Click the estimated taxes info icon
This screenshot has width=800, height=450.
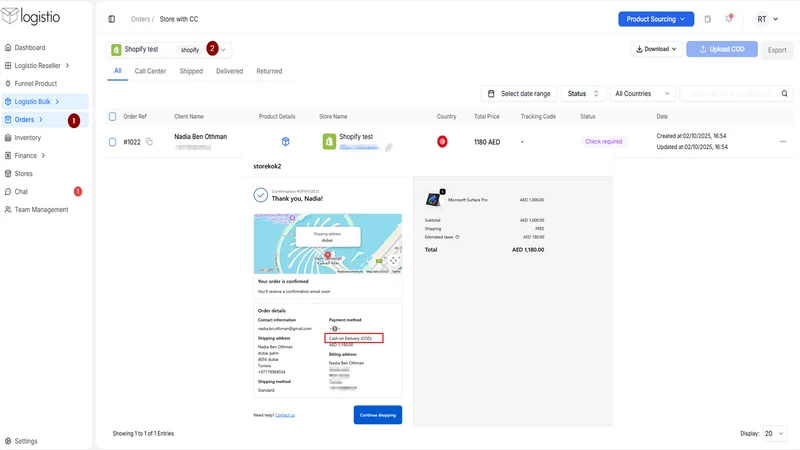(457, 237)
